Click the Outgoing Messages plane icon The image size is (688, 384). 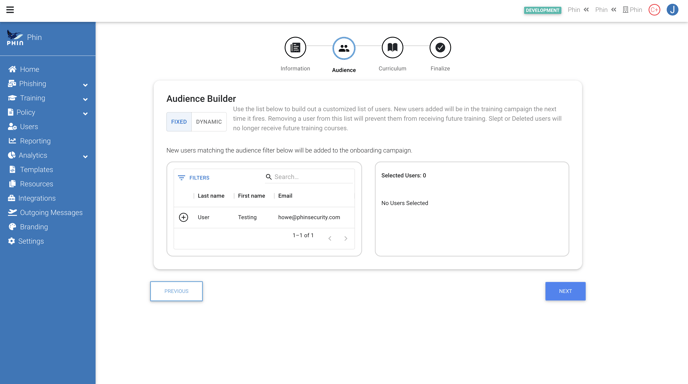click(x=12, y=212)
